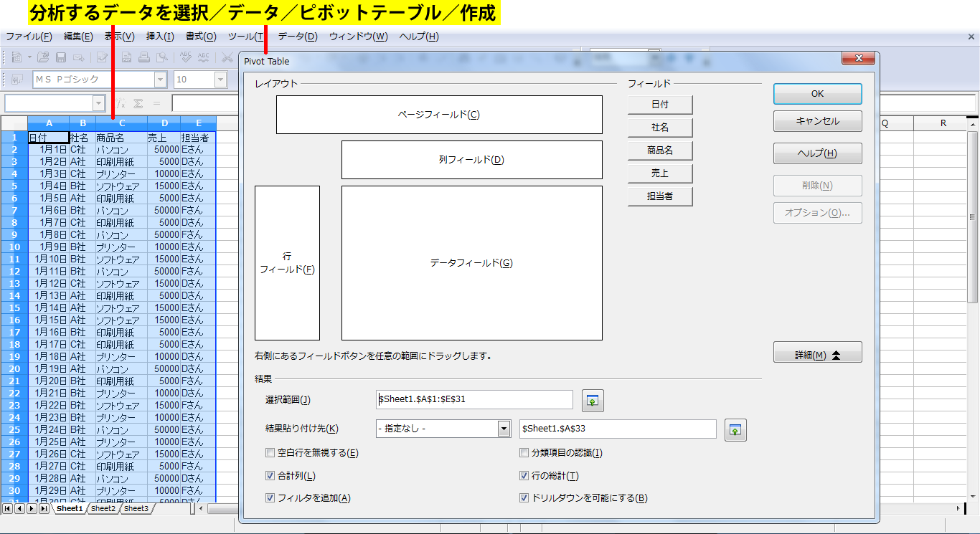The image size is (980, 534).
Task: Toggle the ドリルダウンを可能にする checkbox
Action: 524,498
